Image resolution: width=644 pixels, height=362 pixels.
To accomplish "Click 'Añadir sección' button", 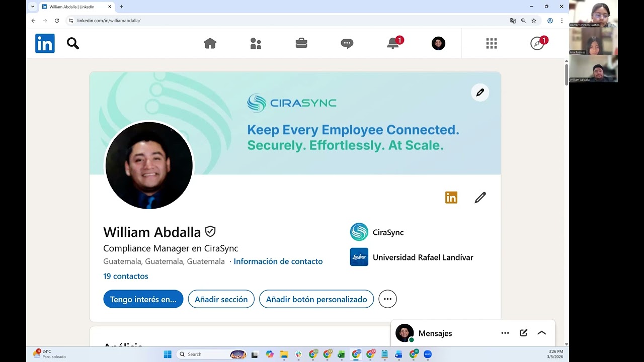I will tap(221, 299).
